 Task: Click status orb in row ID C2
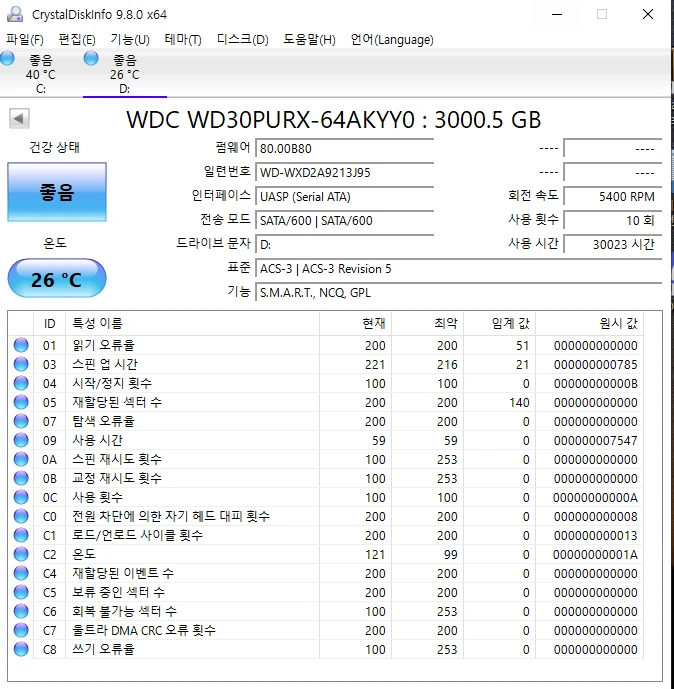[x=21, y=554]
